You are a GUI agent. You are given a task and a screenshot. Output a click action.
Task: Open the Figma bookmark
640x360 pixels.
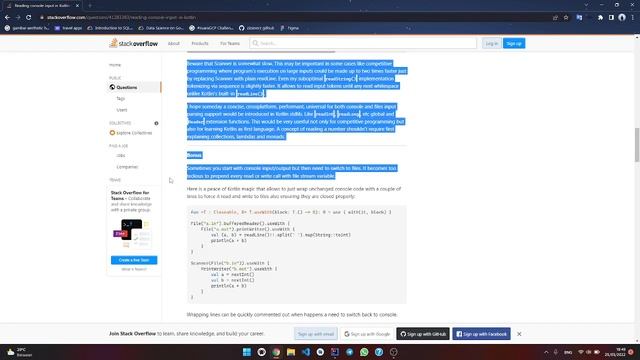pyautogui.click(x=289, y=28)
